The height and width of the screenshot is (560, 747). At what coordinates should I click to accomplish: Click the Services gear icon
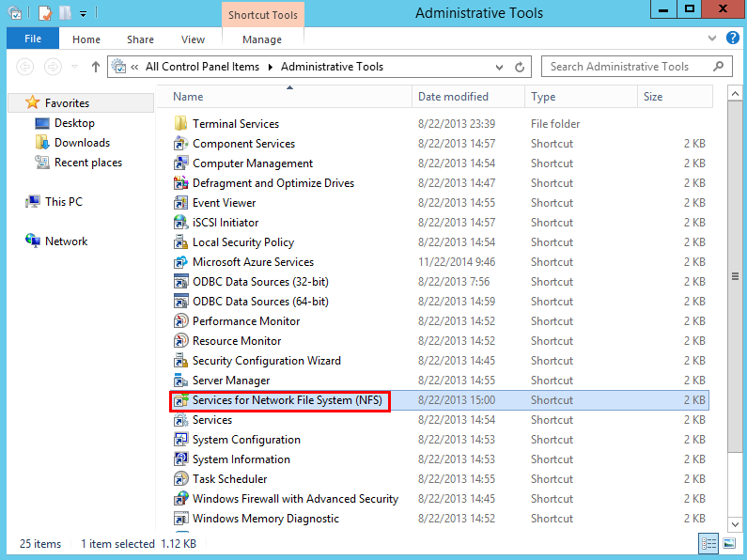pos(180,420)
